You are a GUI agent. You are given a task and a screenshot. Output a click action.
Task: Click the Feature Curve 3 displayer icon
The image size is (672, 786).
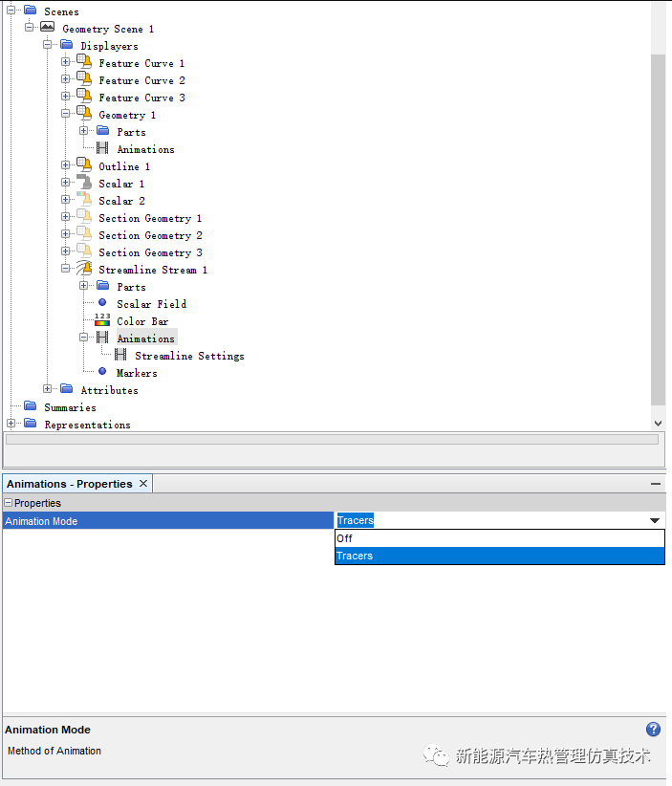tap(84, 97)
